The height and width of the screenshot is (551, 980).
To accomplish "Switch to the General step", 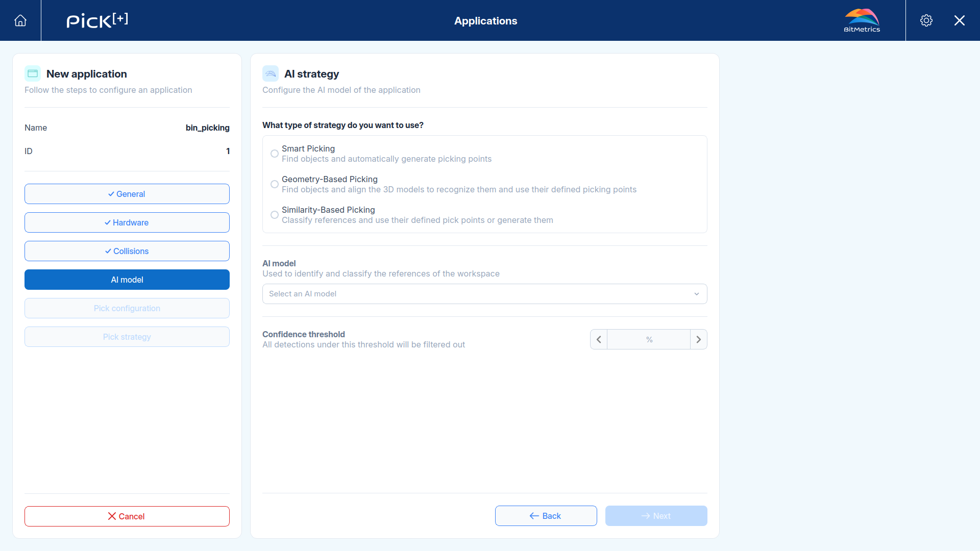I will [127, 194].
